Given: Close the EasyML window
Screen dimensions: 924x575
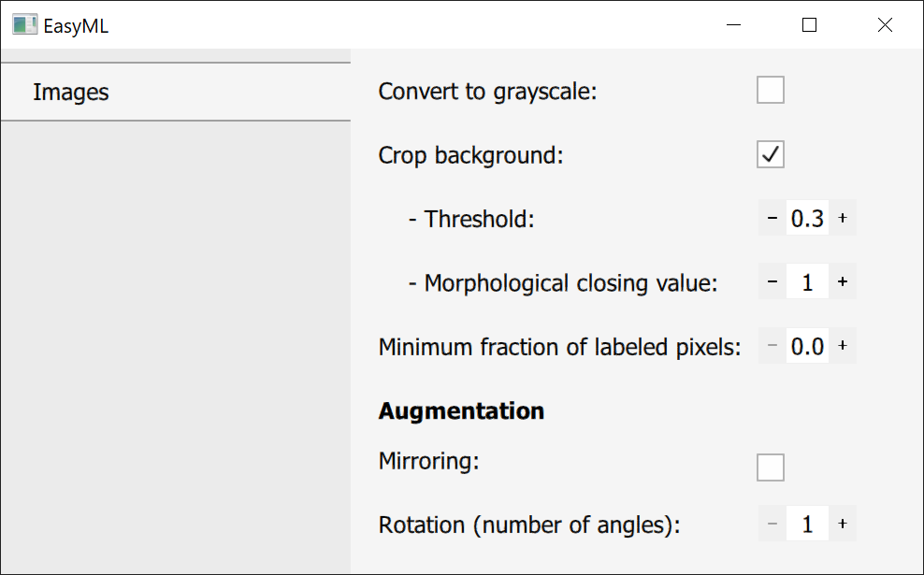Looking at the screenshot, I should (885, 25).
